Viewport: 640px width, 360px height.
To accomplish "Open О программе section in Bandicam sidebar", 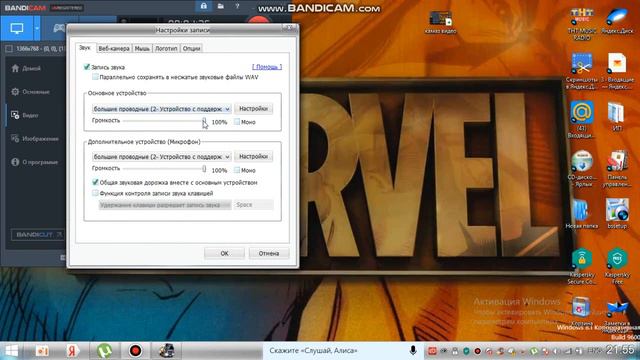I will coord(34,162).
